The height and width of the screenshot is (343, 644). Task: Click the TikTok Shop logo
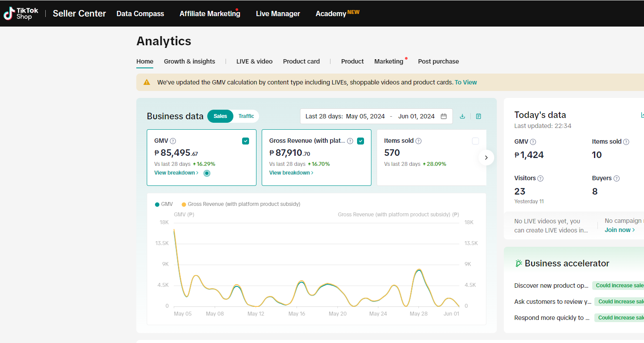click(21, 13)
